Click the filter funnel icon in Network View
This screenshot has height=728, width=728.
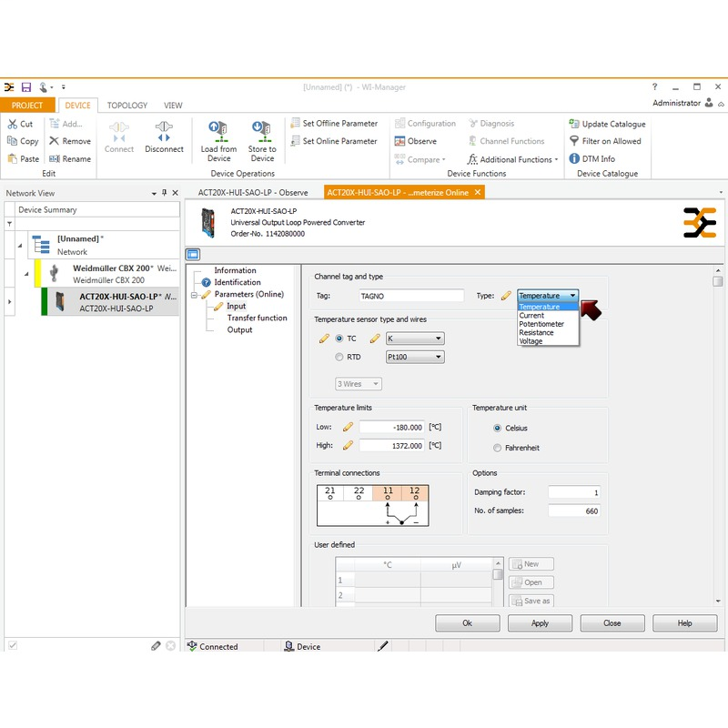click(9, 224)
